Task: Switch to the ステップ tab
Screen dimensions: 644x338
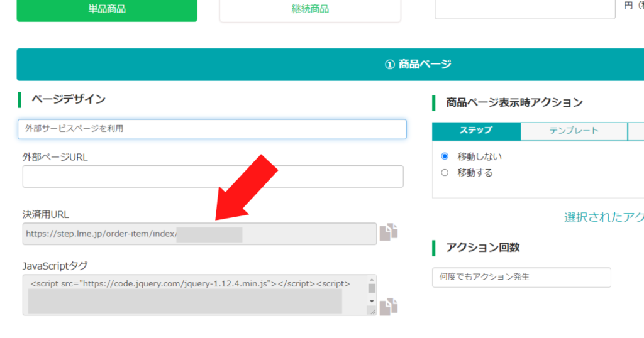Action: [x=476, y=131]
